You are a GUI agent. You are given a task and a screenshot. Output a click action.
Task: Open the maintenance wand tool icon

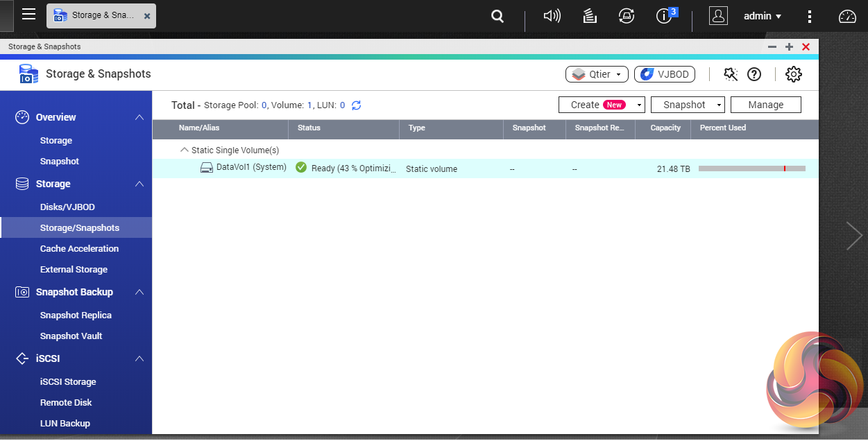coord(731,74)
